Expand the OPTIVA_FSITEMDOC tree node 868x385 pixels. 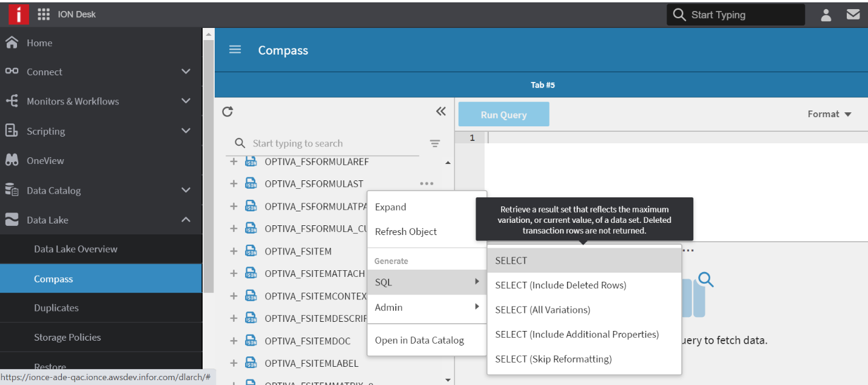pos(234,341)
